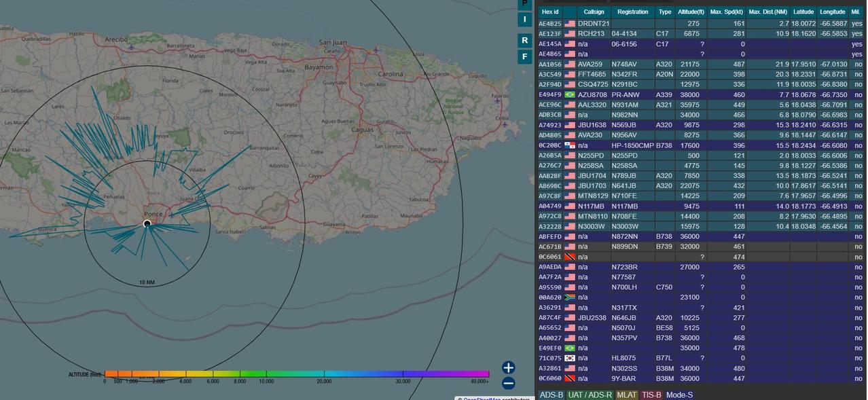Image resolution: width=868 pixels, height=400 pixels.
Task: Sort aircraft by Hex id header
Action: point(549,12)
